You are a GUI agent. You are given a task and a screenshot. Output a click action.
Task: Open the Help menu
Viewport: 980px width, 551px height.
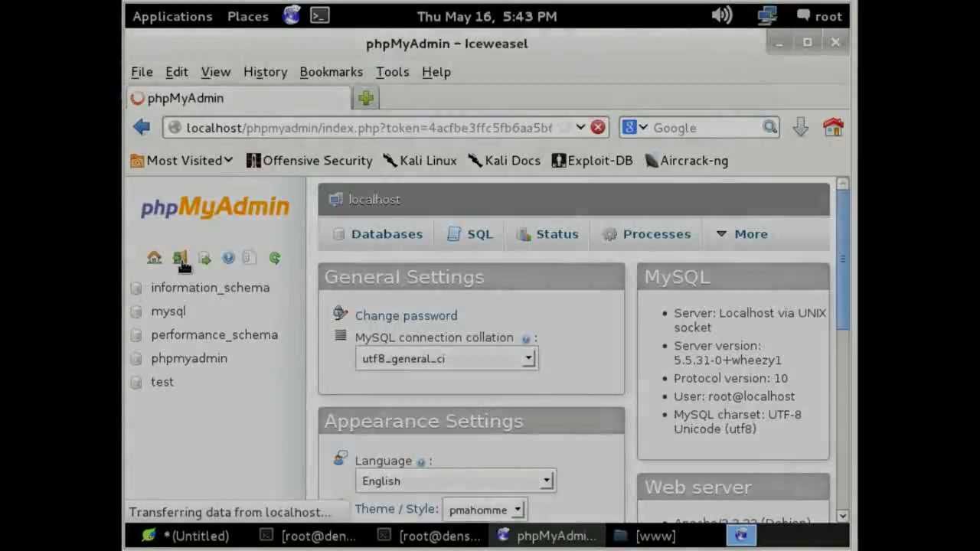[436, 72]
